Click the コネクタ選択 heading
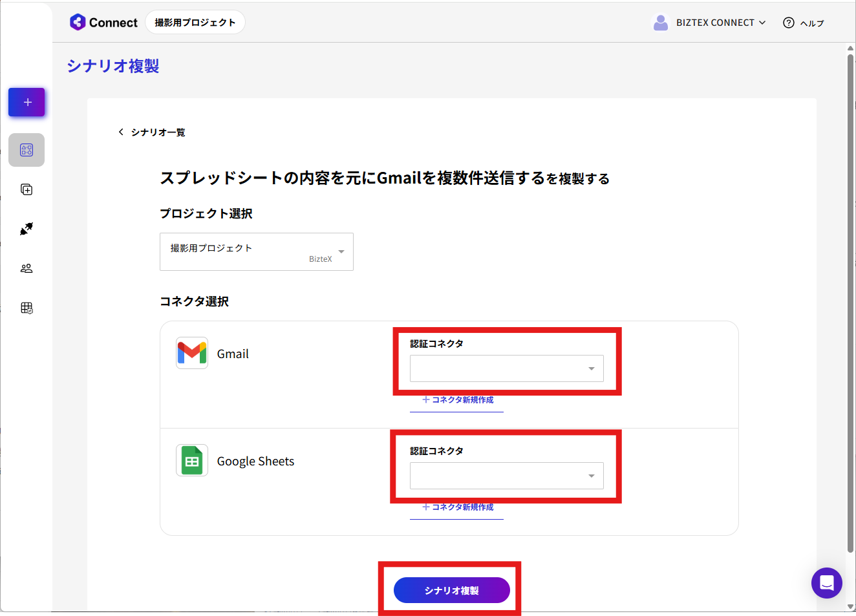This screenshot has width=856, height=616. tap(195, 302)
